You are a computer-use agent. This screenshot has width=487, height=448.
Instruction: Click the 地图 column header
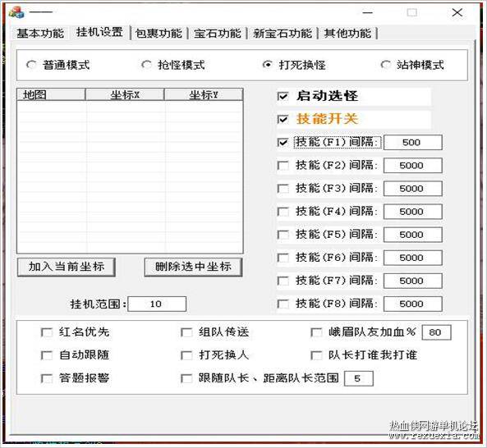(51, 94)
